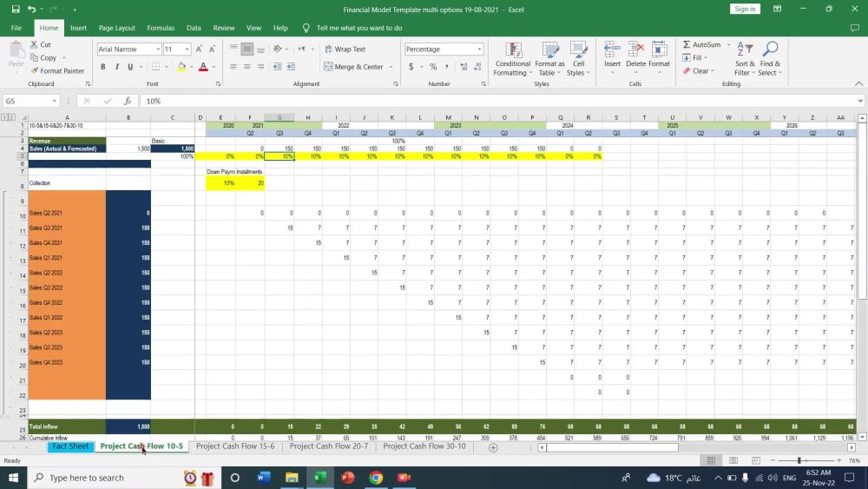Open the Fact Sheet worksheet tab
This screenshot has height=489, width=868.
coord(70,446)
